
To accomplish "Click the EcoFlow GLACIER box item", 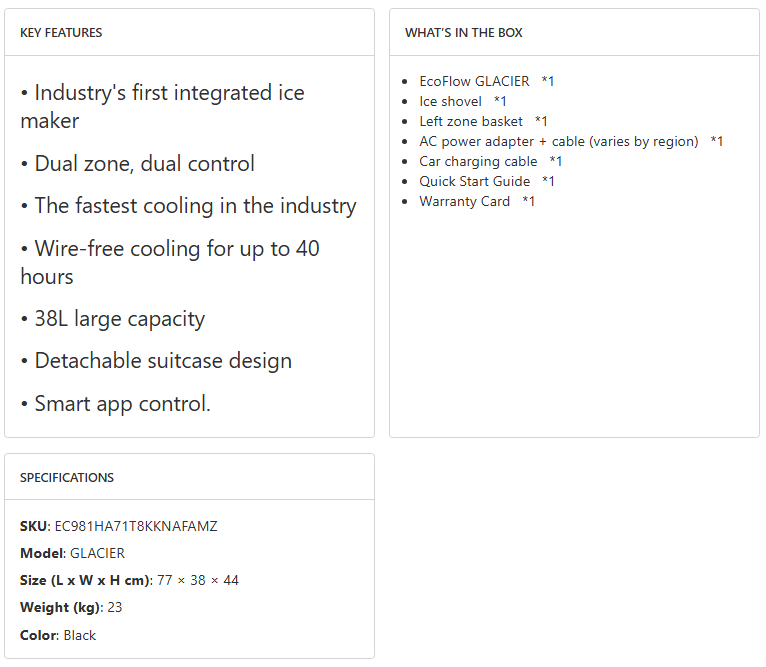I will pos(486,81).
